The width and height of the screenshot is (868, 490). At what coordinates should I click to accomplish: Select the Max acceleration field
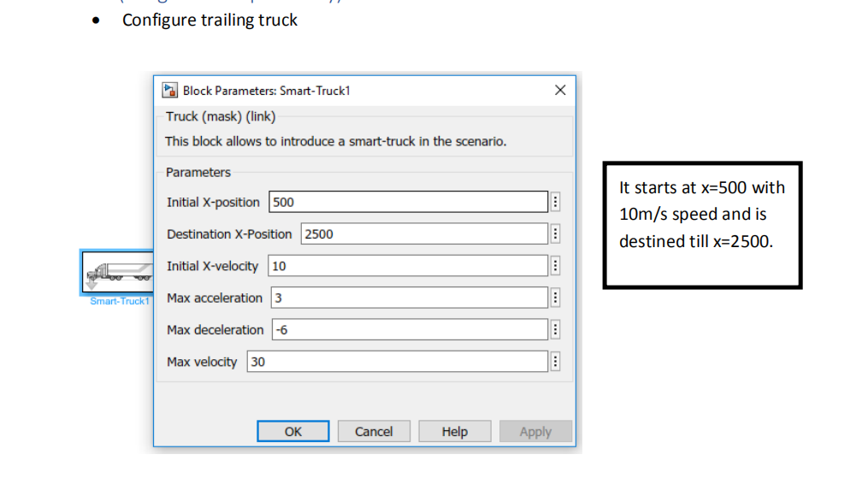[410, 298]
